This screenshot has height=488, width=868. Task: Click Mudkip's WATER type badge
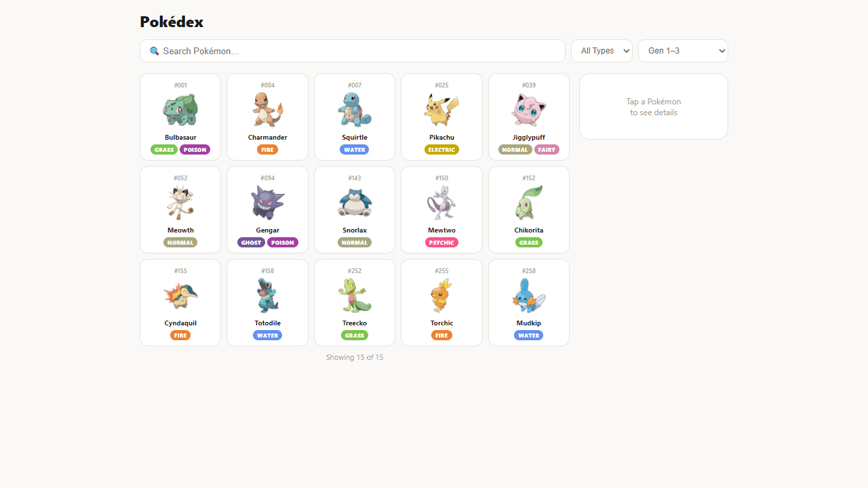click(x=529, y=335)
